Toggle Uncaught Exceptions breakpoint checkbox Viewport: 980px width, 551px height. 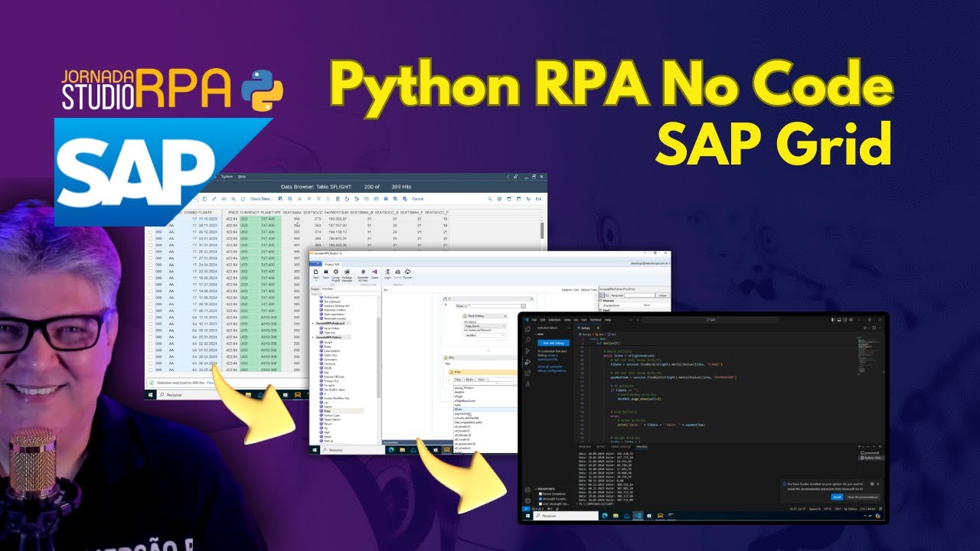click(541, 499)
